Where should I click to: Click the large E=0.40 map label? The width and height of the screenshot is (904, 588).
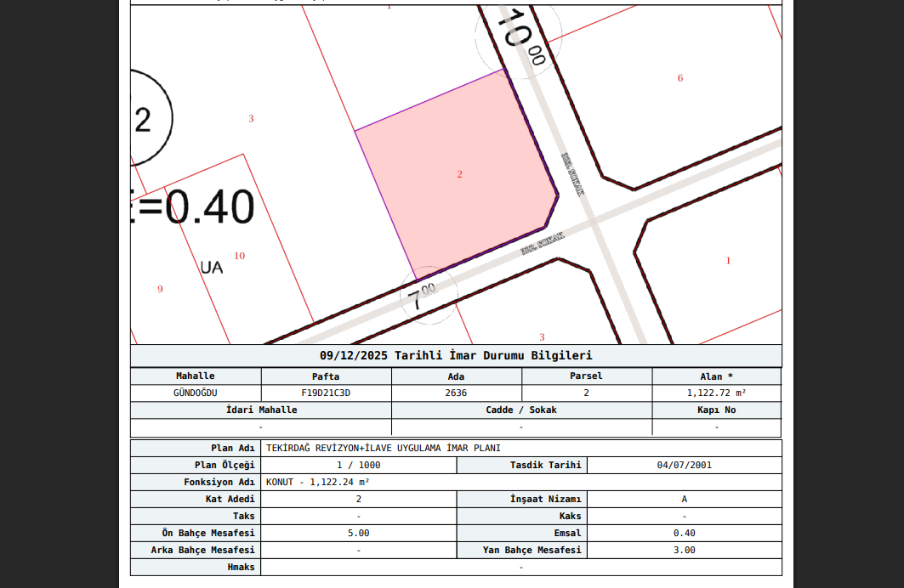[194, 208]
